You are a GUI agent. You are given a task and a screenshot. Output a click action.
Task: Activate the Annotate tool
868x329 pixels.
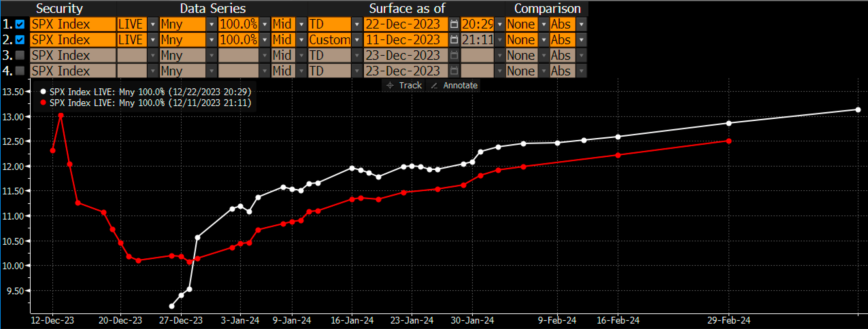pos(454,85)
